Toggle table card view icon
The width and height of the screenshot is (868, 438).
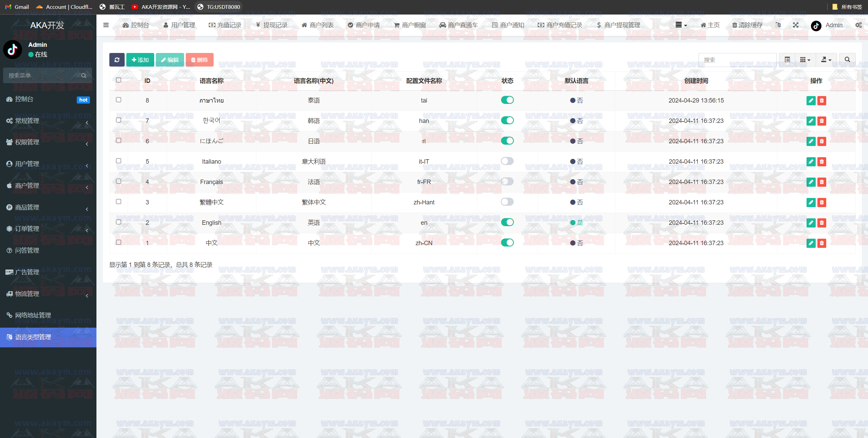(787, 60)
